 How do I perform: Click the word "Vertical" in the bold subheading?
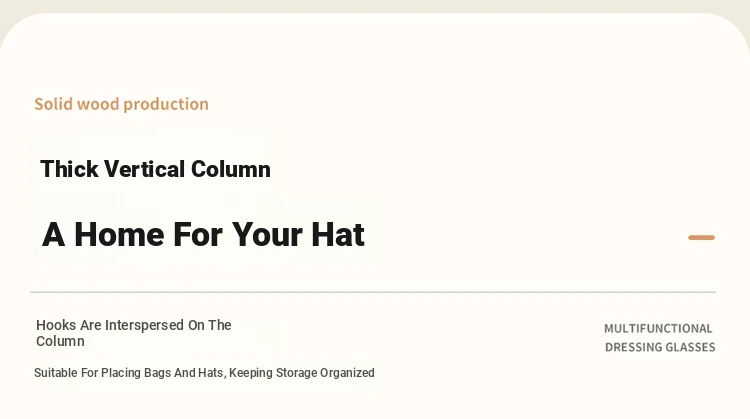(144, 169)
